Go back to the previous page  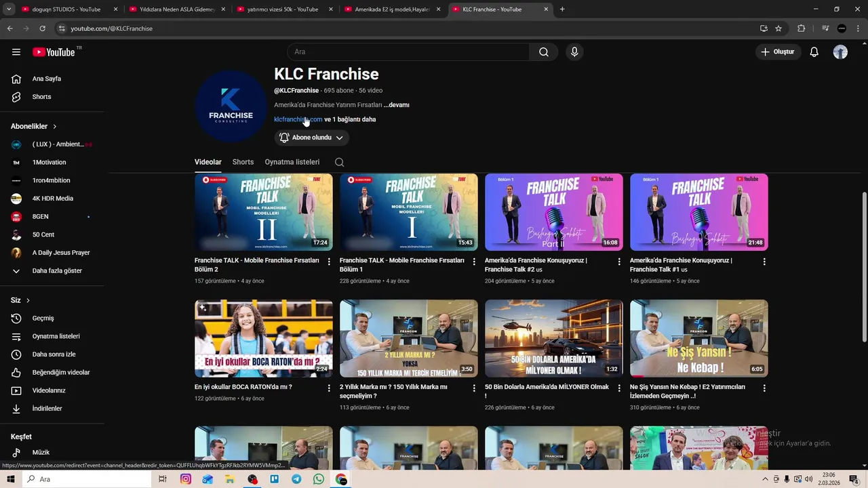(x=9, y=28)
